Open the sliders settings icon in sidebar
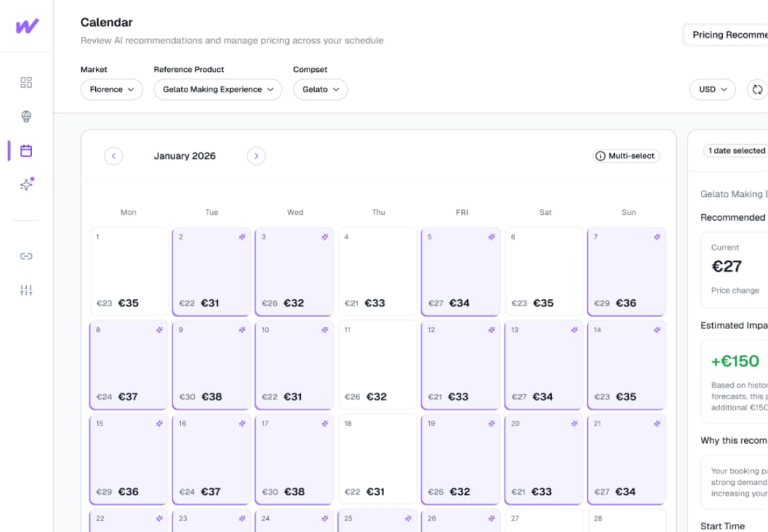Viewport: 768px width, 532px height. [26, 290]
